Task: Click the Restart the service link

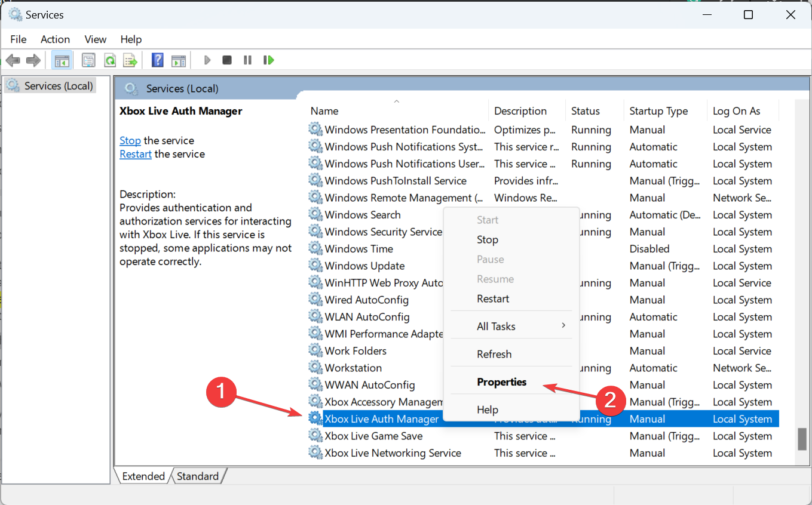Action: click(136, 154)
